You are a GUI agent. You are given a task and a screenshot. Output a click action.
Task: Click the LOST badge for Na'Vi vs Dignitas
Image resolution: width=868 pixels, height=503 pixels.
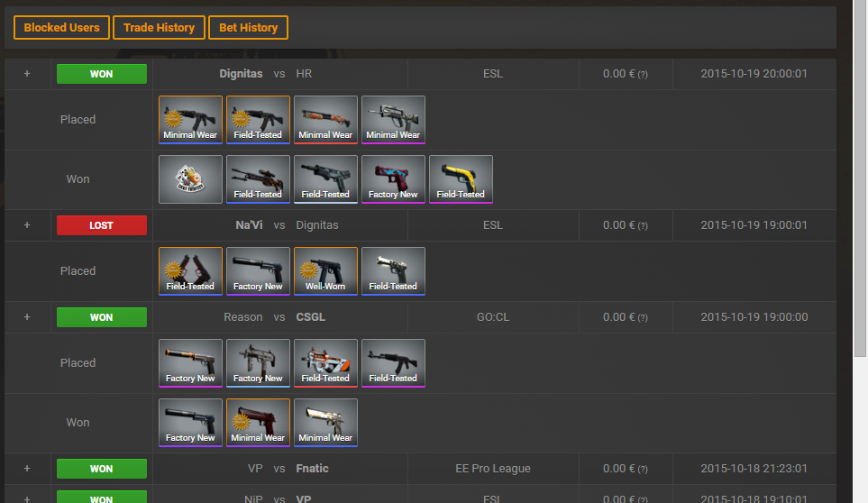pyautogui.click(x=102, y=225)
